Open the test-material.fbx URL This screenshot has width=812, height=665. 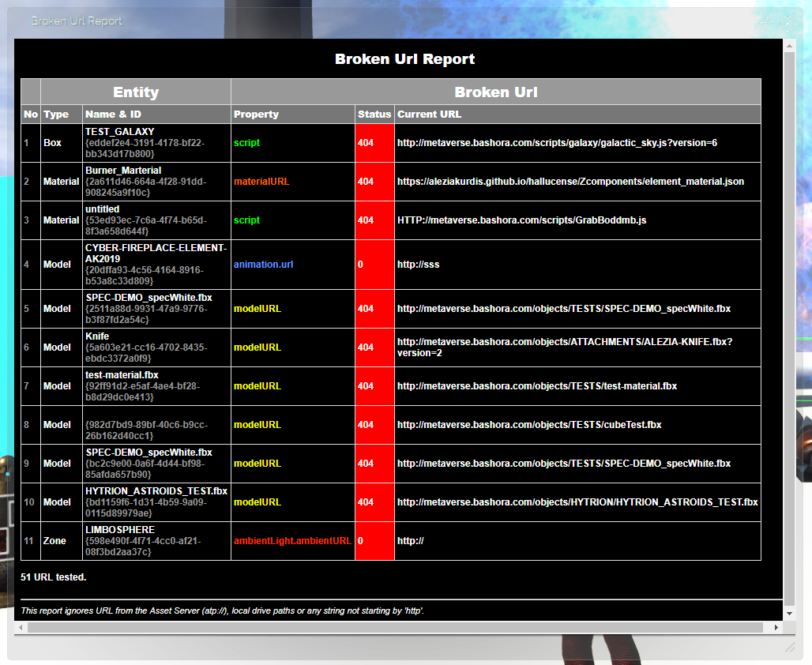(x=537, y=386)
